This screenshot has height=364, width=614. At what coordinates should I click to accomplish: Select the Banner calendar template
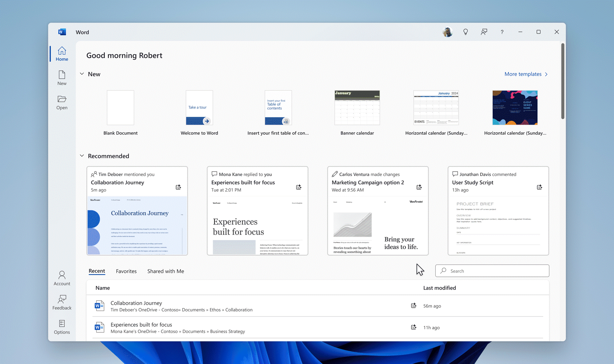click(357, 113)
